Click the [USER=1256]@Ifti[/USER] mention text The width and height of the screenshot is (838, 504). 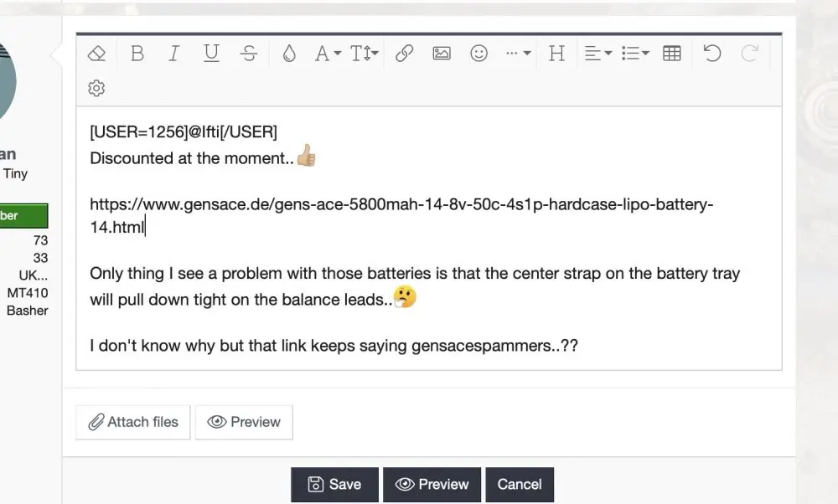click(x=184, y=132)
